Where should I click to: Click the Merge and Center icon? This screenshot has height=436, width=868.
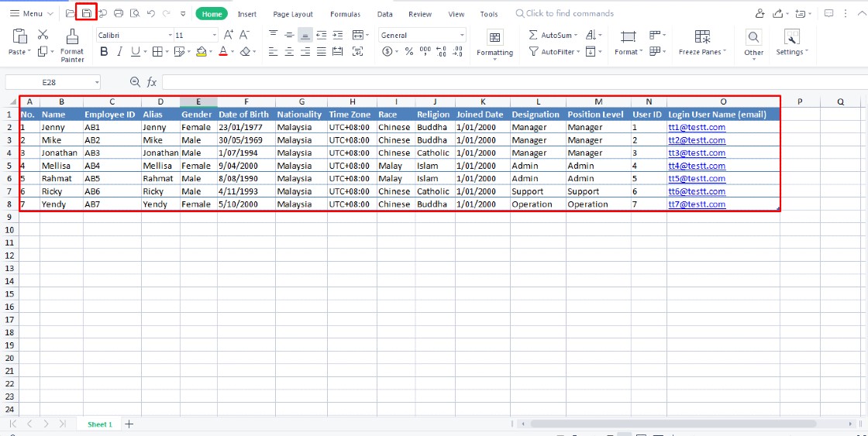coord(358,35)
